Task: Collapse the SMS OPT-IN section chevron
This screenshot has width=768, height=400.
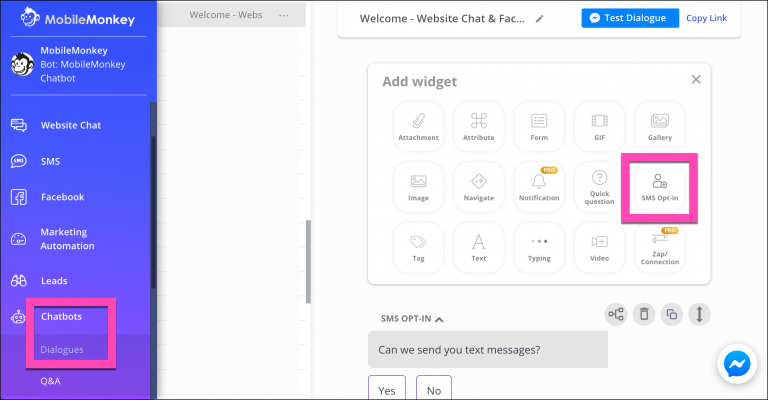Action: point(439,319)
